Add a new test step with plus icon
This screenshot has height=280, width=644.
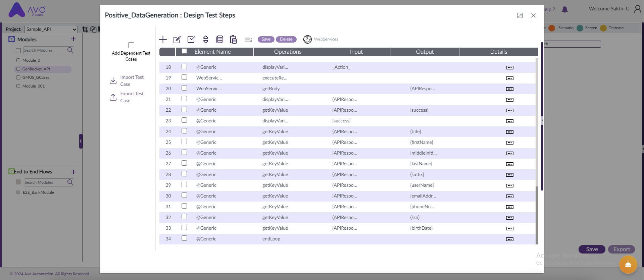[163, 40]
